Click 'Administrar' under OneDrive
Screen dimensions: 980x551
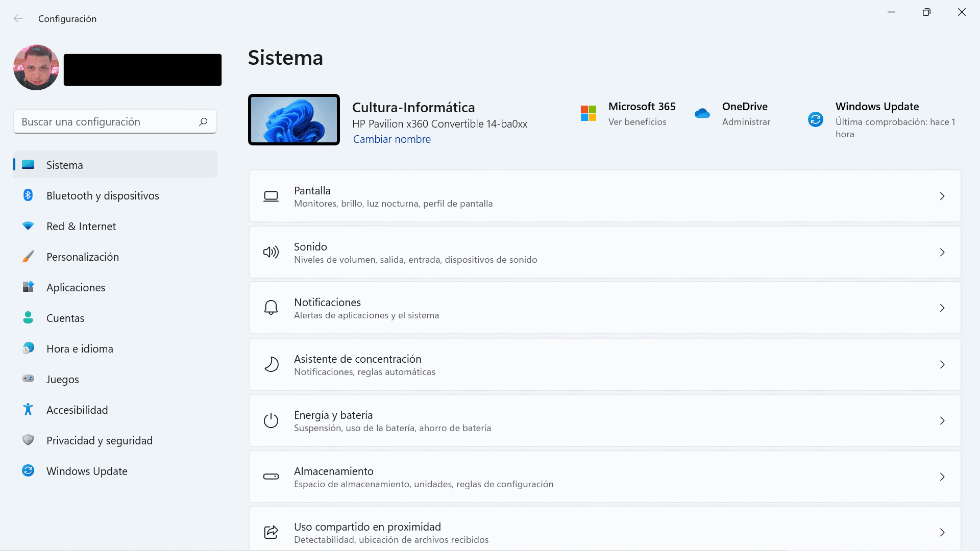(x=746, y=122)
